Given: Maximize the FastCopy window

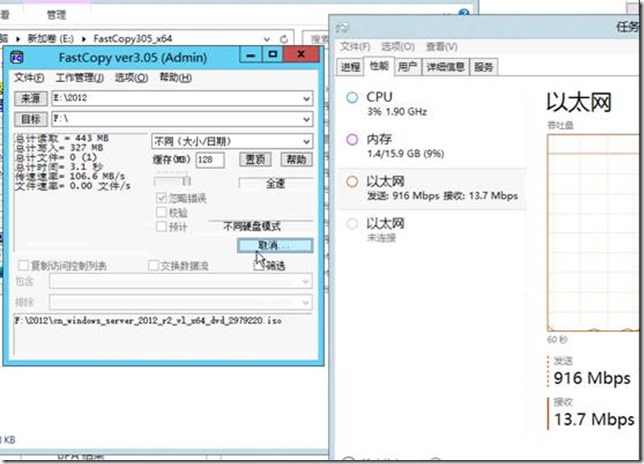Looking at the screenshot, I should click(273, 54).
